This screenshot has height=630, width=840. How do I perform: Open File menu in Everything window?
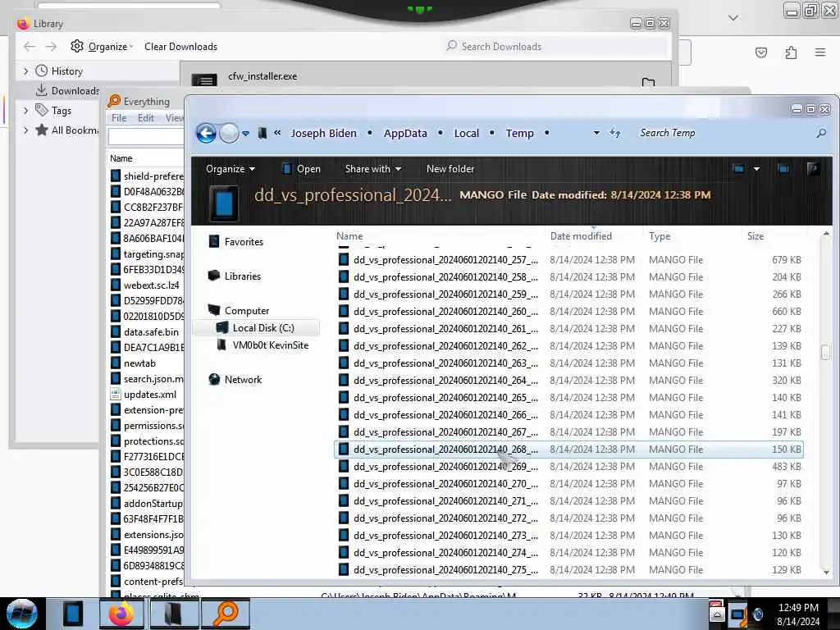point(119,118)
